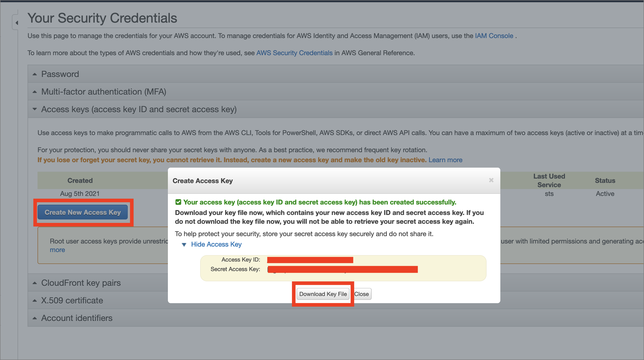This screenshot has width=644, height=360.
Task: Click the green success checkmark icon
Action: coord(178,202)
